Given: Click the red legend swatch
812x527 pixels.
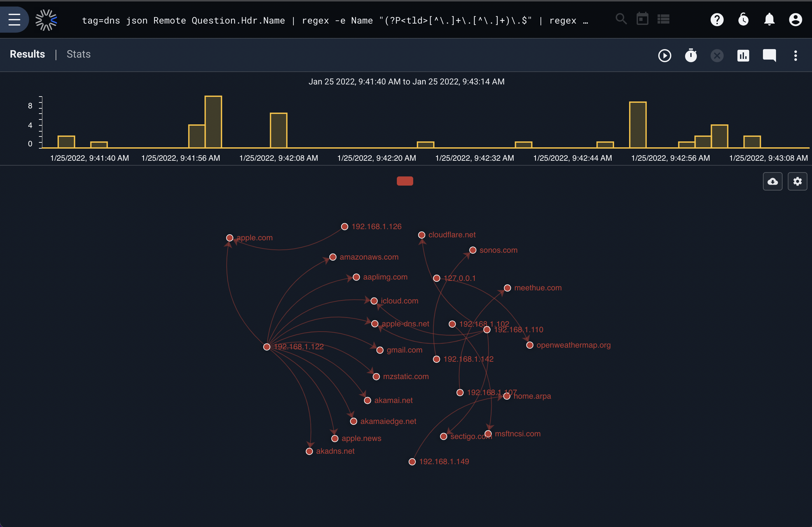Looking at the screenshot, I should pos(405,181).
